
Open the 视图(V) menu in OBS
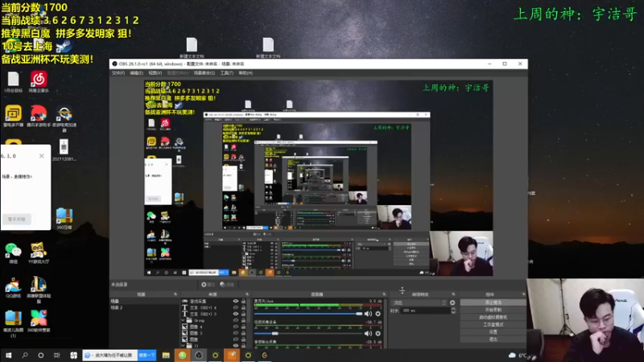(x=155, y=73)
